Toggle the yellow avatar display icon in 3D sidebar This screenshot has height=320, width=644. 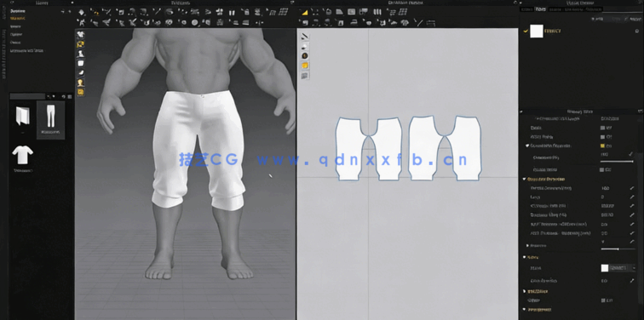click(81, 44)
